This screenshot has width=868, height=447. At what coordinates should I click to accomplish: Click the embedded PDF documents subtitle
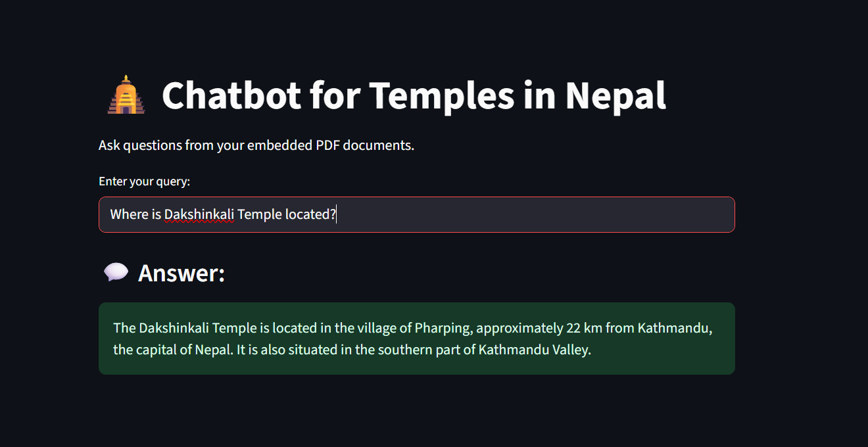[256, 145]
